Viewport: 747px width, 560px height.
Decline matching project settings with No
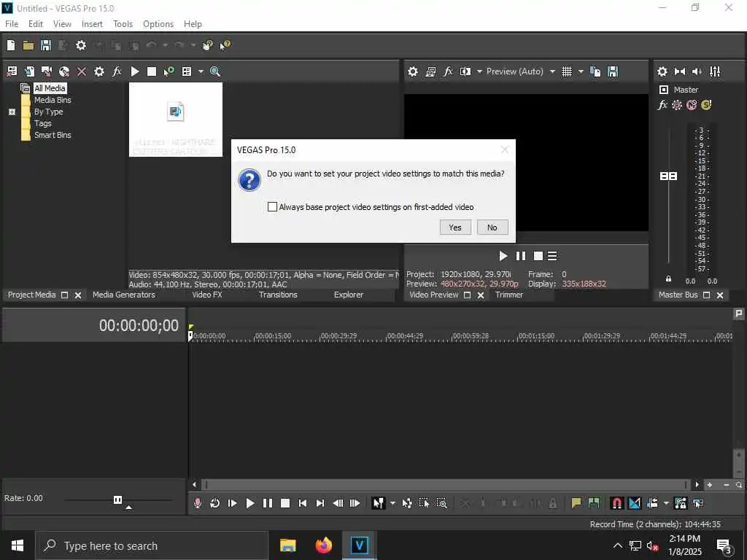click(492, 227)
